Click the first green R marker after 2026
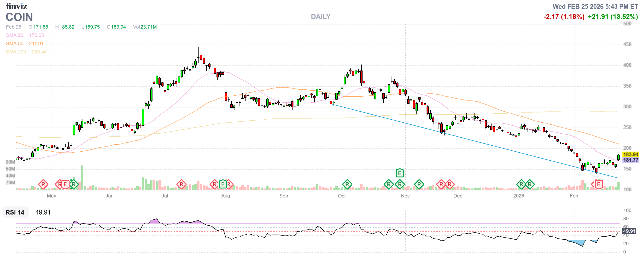 (x=521, y=185)
